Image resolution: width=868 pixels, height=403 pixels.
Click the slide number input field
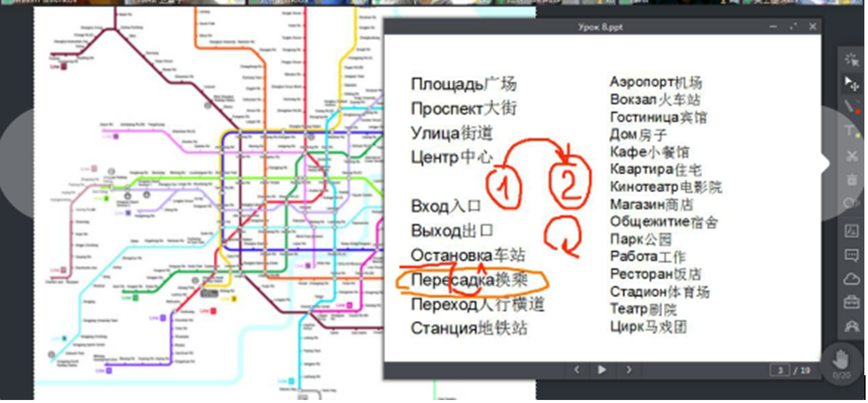click(780, 370)
